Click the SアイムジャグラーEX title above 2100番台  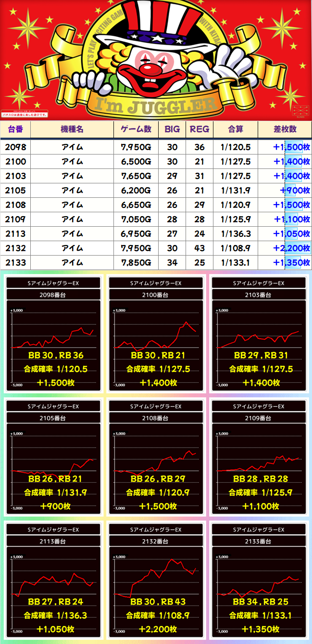(156, 283)
